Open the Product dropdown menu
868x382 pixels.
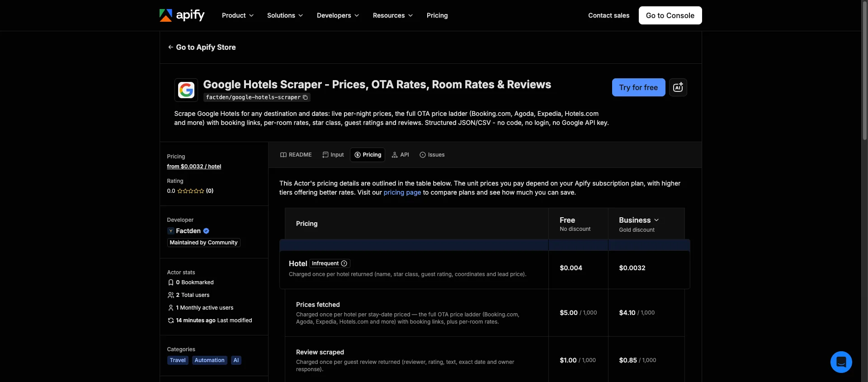(238, 15)
